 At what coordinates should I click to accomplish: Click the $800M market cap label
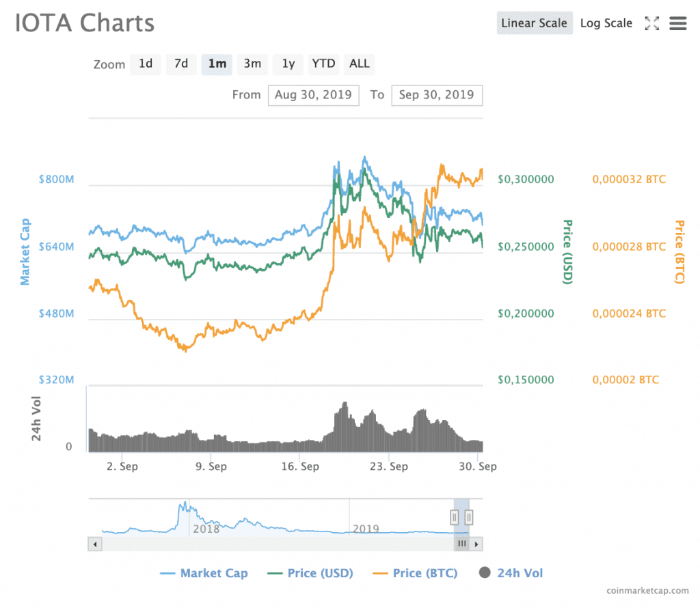pyautogui.click(x=56, y=179)
